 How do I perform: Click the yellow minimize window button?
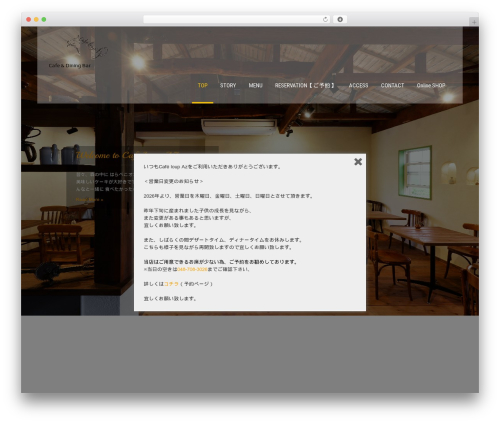click(36, 20)
